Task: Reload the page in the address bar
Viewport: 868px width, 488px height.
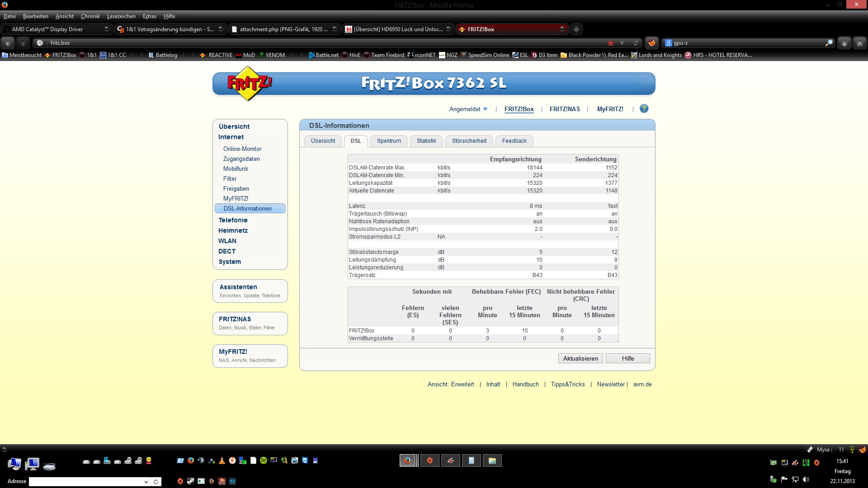Action: [636, 43]
